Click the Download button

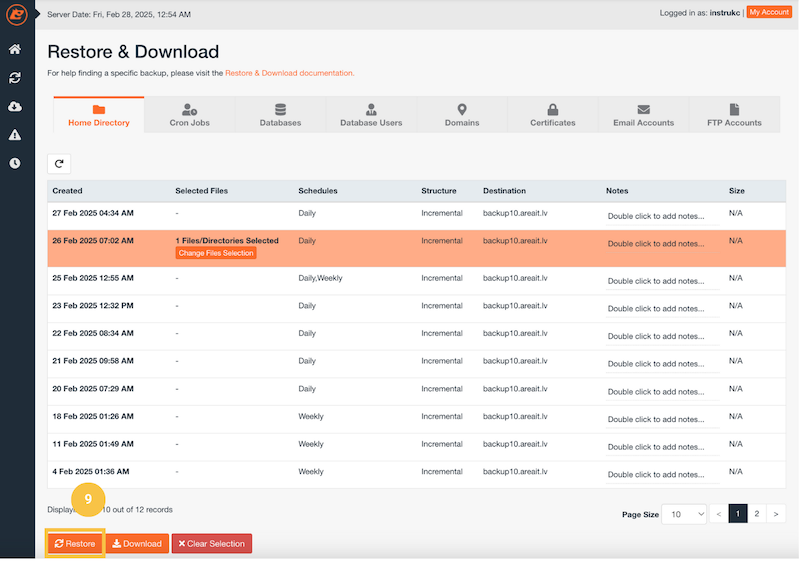[x=137, y=544]
